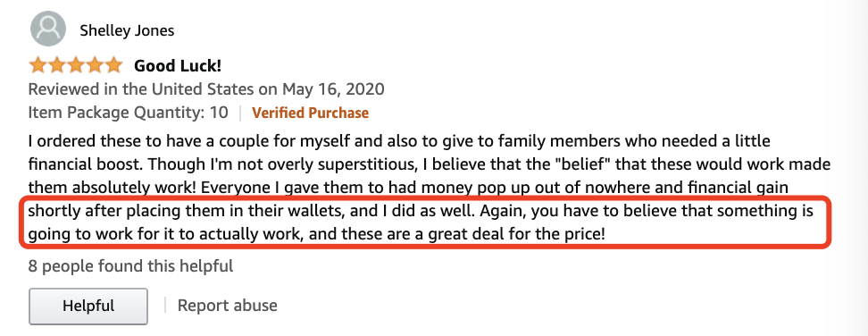Click the "May 16, 2020" review date
Viewport: 868px width, 336px height.
tap(333, 89)
